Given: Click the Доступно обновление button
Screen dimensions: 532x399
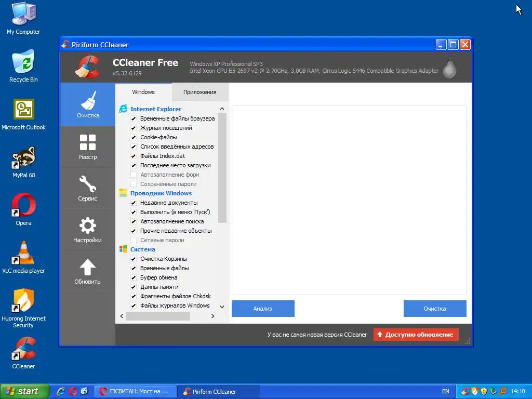Looking at the screenshot, I should tap(416, 335).
